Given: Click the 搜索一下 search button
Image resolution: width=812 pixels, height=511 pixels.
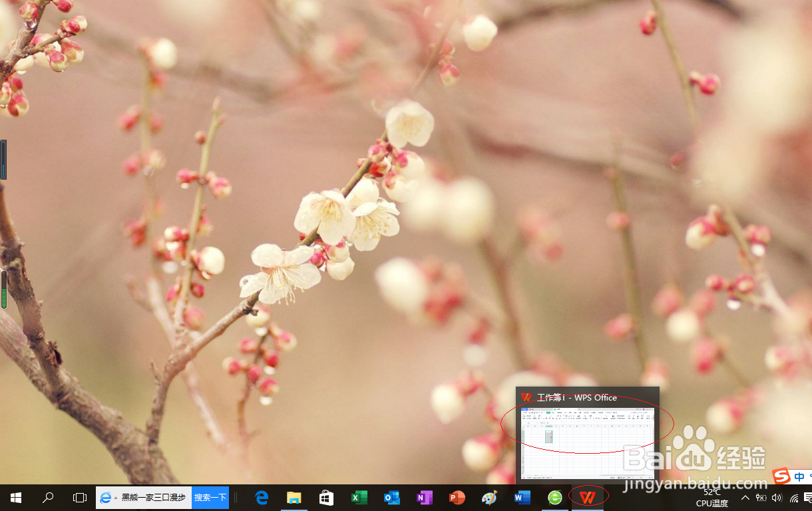Looking at the screenshot, I should click(210, 498).
